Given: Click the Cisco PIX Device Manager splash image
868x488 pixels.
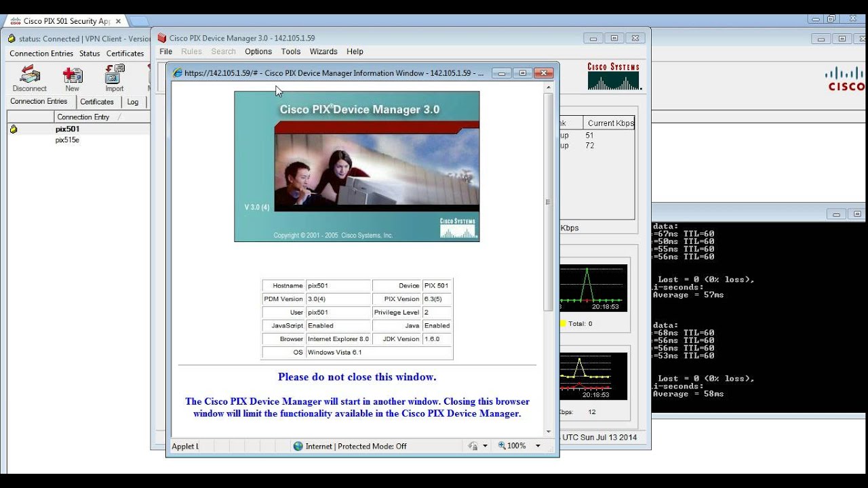Looking at the screenshot, I should [x=357, y=166].
